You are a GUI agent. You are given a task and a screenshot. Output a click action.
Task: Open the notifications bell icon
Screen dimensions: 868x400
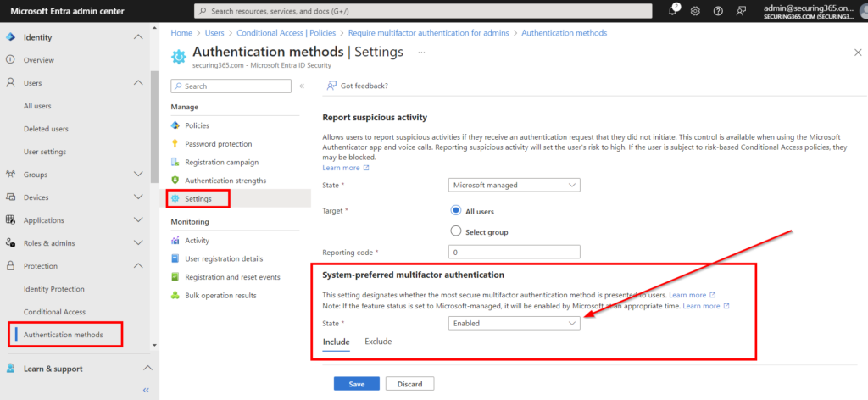[673, 10]
